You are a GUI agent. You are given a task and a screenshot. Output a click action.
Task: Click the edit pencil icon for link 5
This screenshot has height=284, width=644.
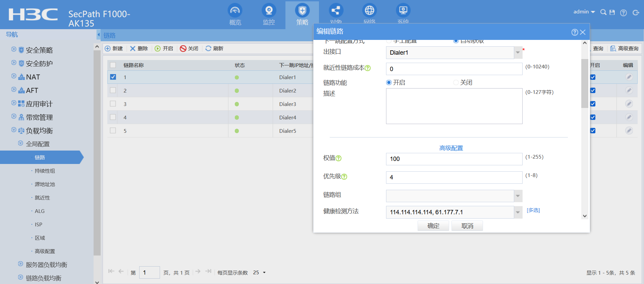629,131
